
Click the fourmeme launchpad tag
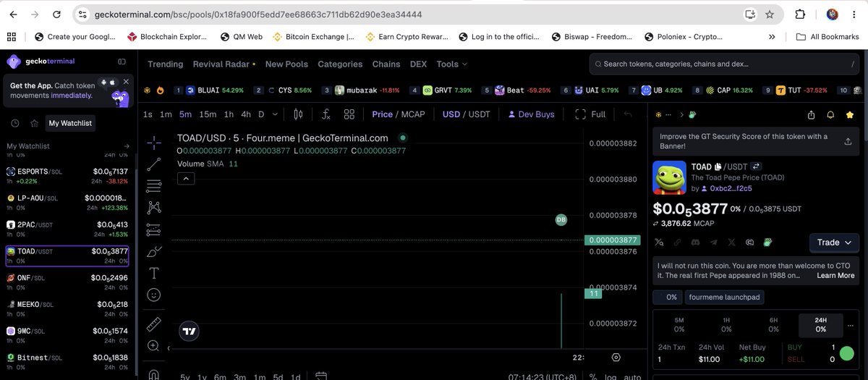point(724,297)
